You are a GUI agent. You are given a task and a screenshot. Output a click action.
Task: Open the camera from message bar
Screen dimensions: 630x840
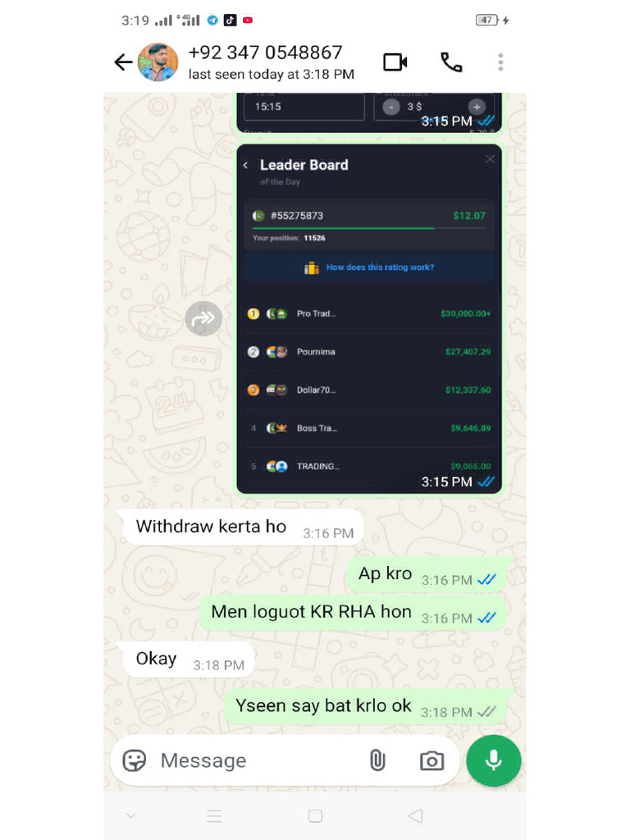point(431,760)
